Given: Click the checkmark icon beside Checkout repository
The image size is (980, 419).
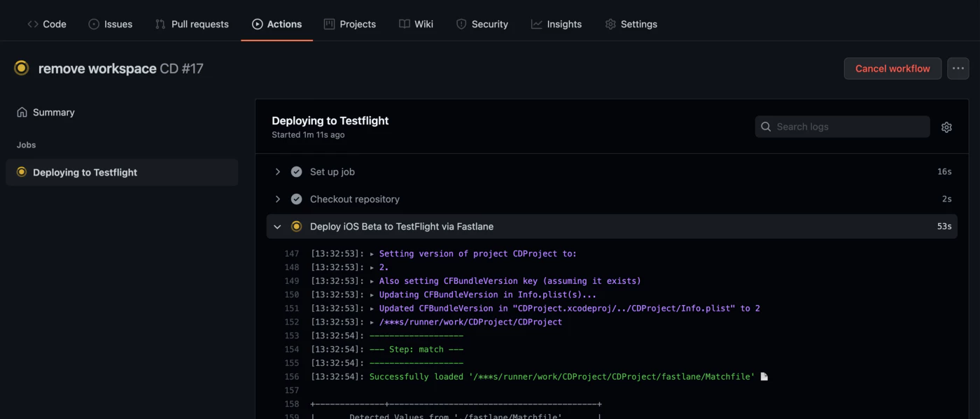Looking at the screenshot, I should (296, 199).
